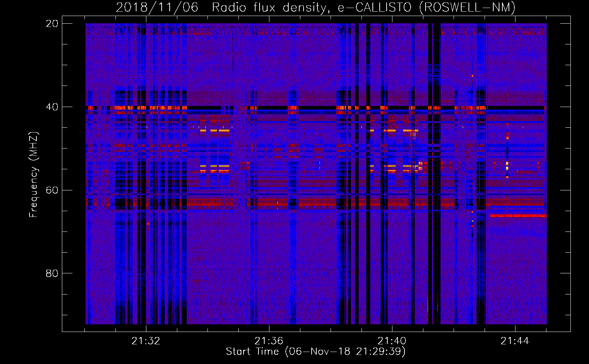Click the "21:32" time tick label
Screen dimensions: 589x364
point(146,341)
